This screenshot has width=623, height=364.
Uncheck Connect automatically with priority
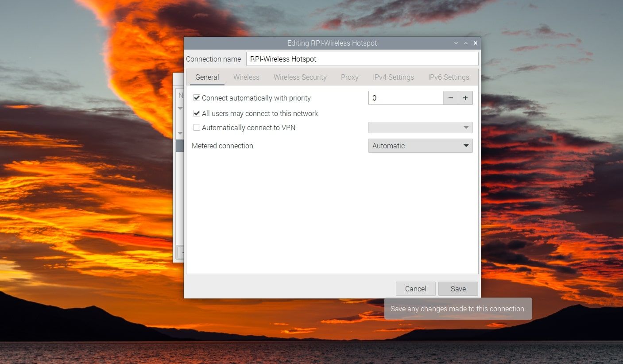[x=197, y=98]
